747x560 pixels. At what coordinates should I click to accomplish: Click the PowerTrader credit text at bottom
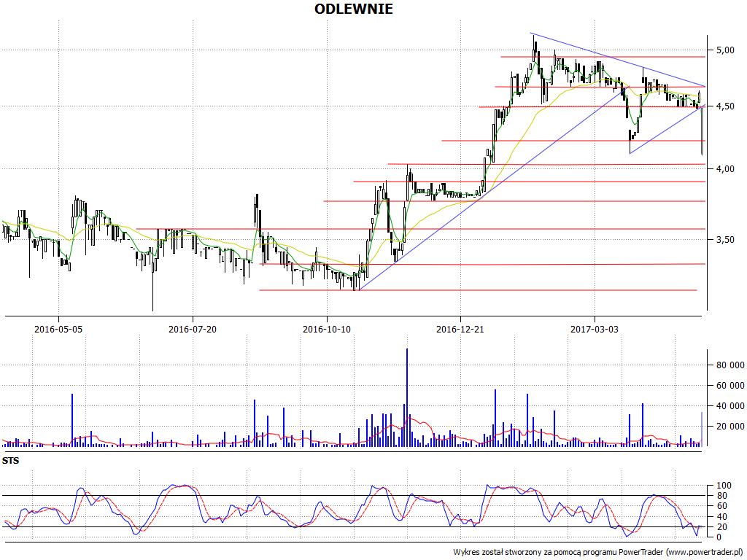tap(598, 553)
